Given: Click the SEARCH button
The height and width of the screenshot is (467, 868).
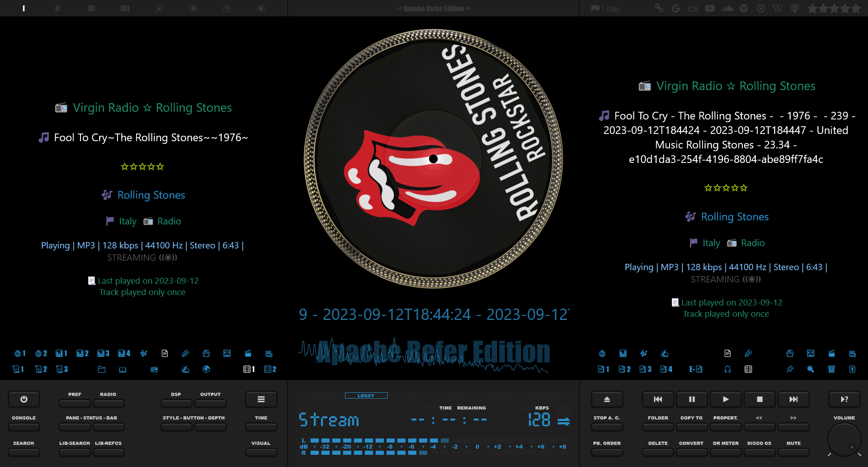Looking at the screenshot, I should coord(24,452).
